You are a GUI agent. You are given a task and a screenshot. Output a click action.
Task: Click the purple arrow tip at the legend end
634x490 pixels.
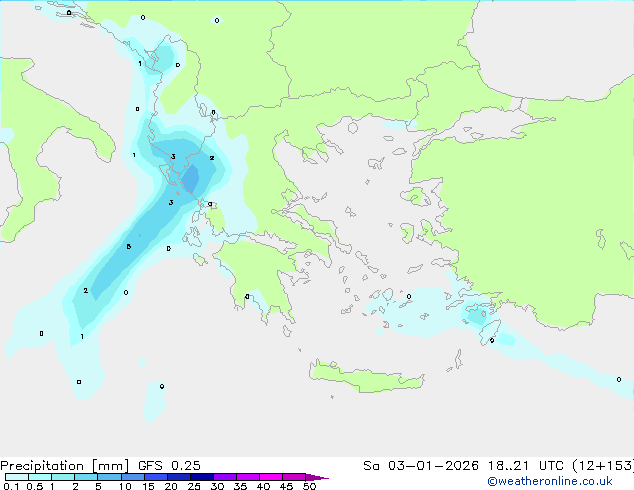[x=317, y=478]
